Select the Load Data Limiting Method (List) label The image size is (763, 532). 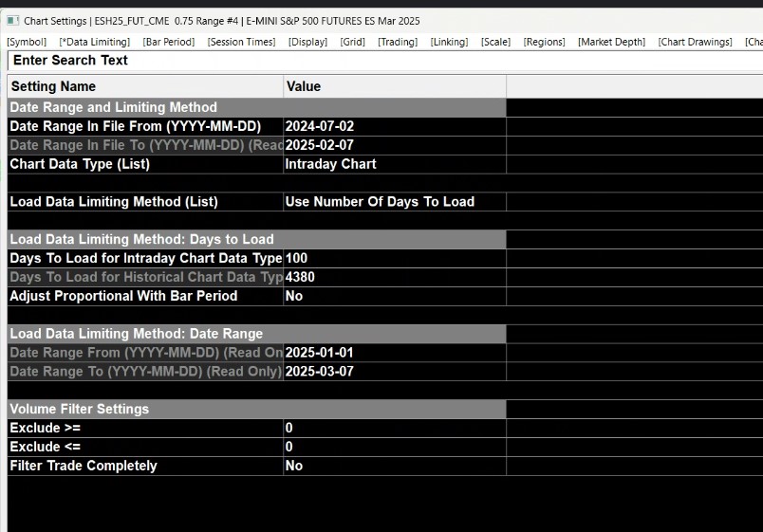coord(145,202)
